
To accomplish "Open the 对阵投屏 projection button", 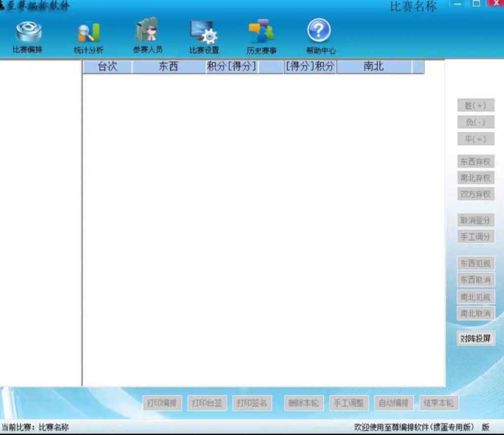I will pyautogui.click(x=476, y=338).
